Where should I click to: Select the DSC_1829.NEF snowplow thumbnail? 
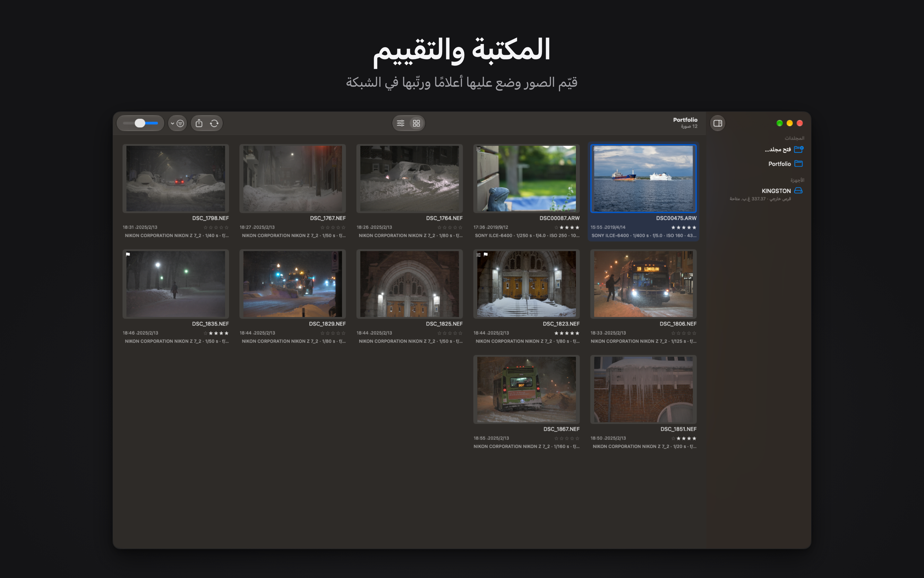pyautogui.click(x=293, y=284)
